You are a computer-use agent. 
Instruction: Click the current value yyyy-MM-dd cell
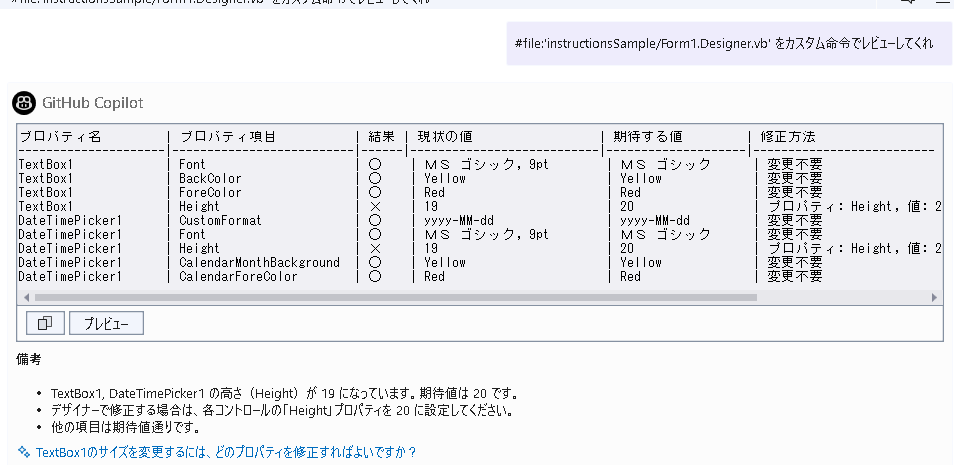tap(459, 220)
